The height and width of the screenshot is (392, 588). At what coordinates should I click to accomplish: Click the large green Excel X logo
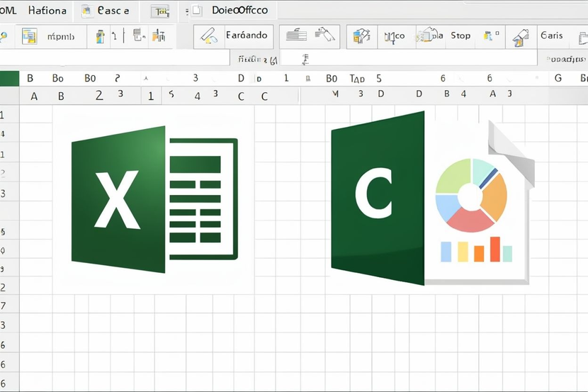154,198
